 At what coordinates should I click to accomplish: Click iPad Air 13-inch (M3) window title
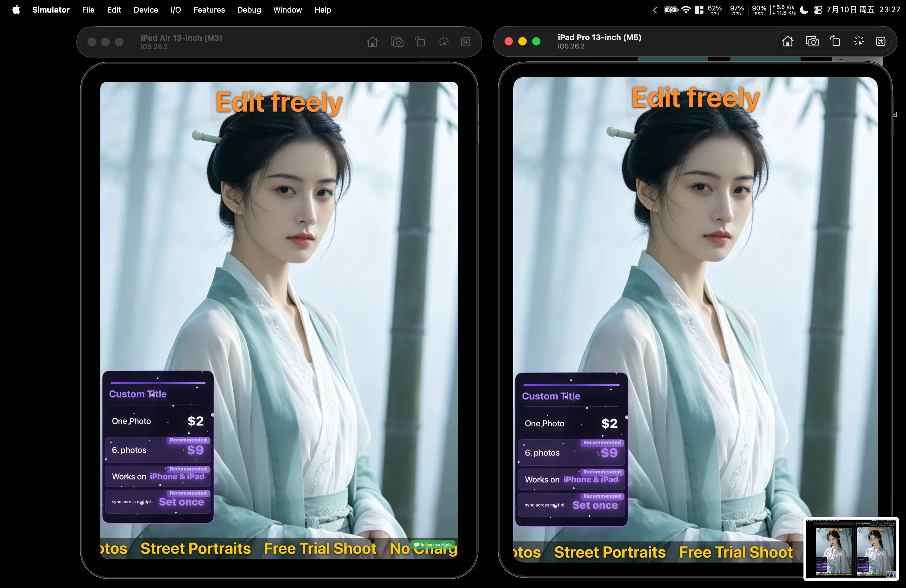click(181, 38)
